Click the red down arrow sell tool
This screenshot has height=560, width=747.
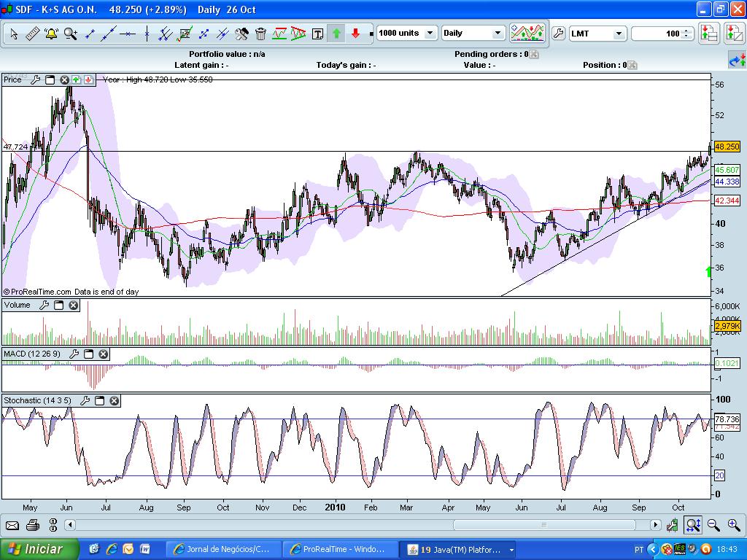click(x=355, y=34)
